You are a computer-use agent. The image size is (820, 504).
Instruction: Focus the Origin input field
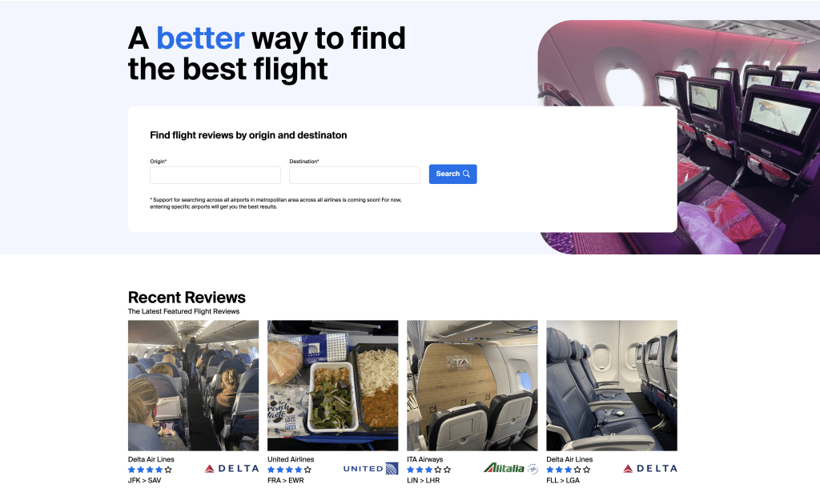(x=215, y=175)
